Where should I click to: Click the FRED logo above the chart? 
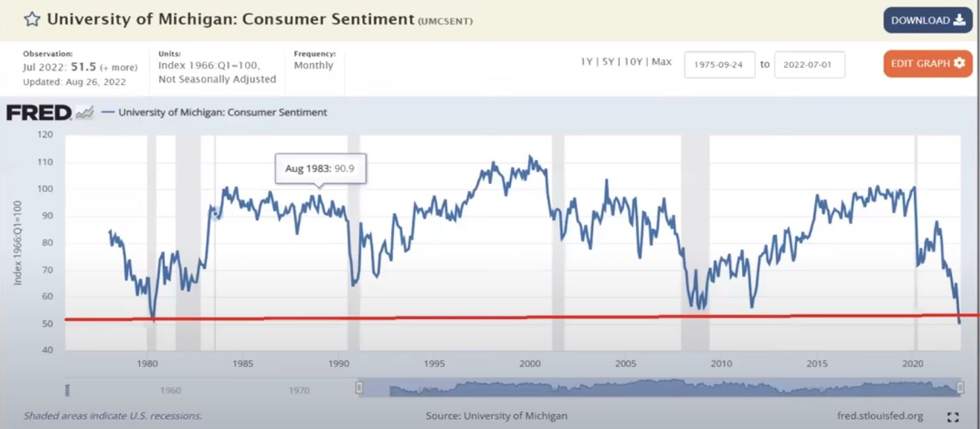point(39,112)
